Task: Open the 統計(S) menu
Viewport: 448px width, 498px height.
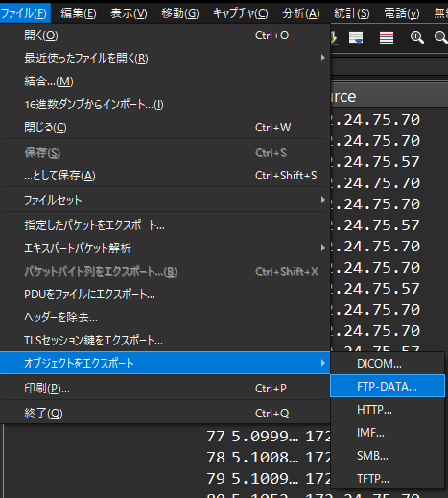Action: coord(352,13)
